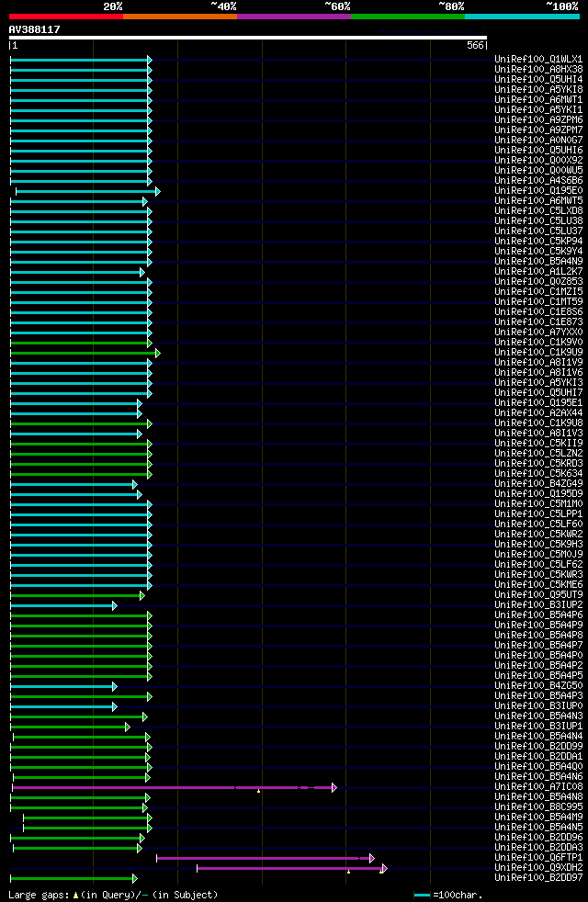Select hit label UniRef100_B2DD99
Viewport: 588px width, 902px height.
(x=538, y=746)
